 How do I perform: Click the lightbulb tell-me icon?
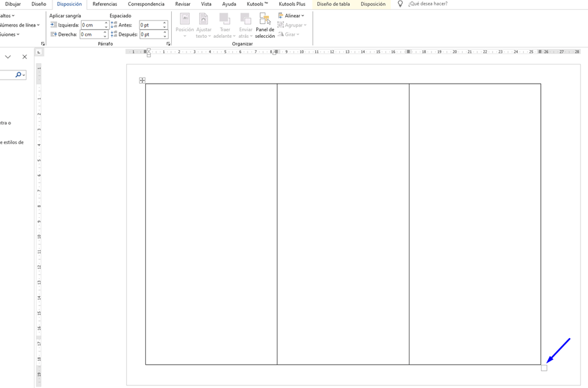coord(400,4)
